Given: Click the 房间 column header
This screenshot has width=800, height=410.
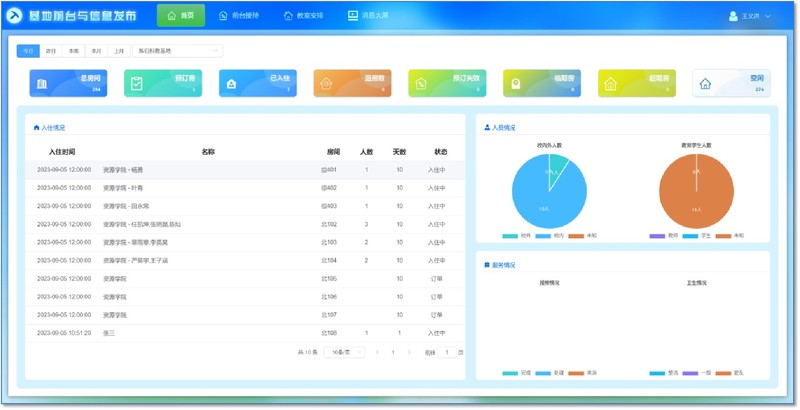Looking at the screenshot, I should click(334, 152).
